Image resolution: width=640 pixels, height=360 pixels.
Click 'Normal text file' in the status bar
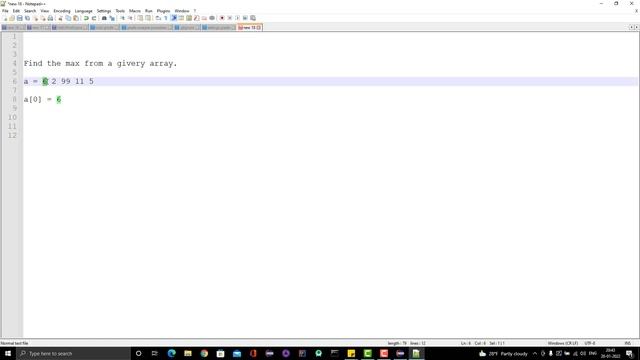pos(14,343)
